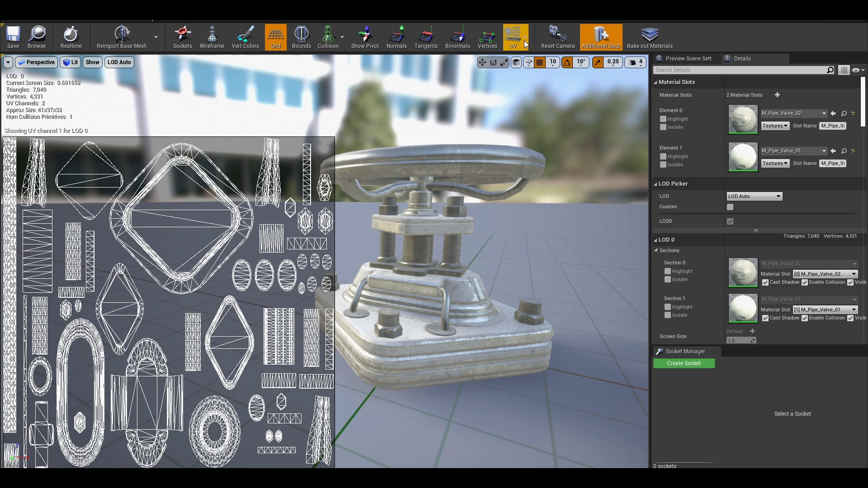Click in the Search Details field
The width and height of the screenshot is (868, 488).
(x=740, y=70)
